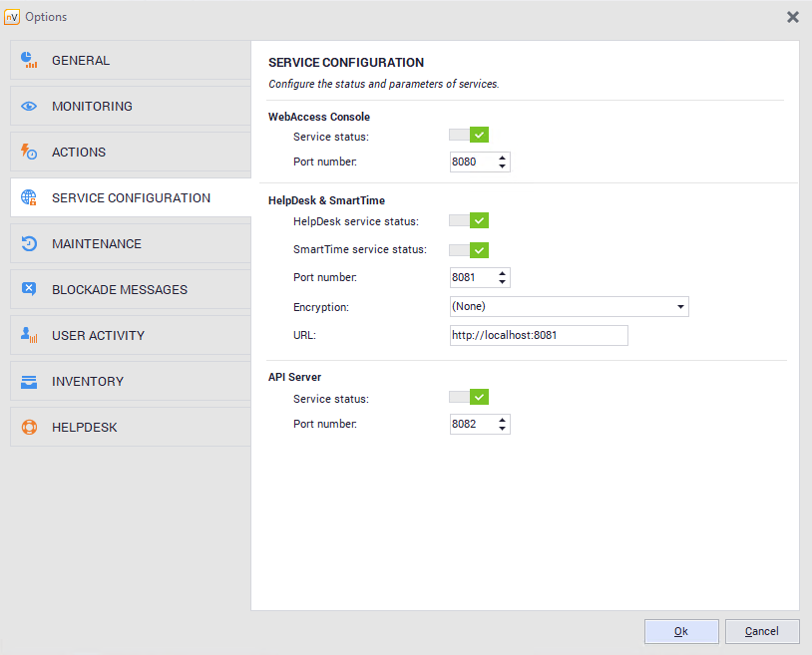This screenshot has height=655, width=812.
Task: Click the Actions lightning clock icon
Action: point(29,153)
